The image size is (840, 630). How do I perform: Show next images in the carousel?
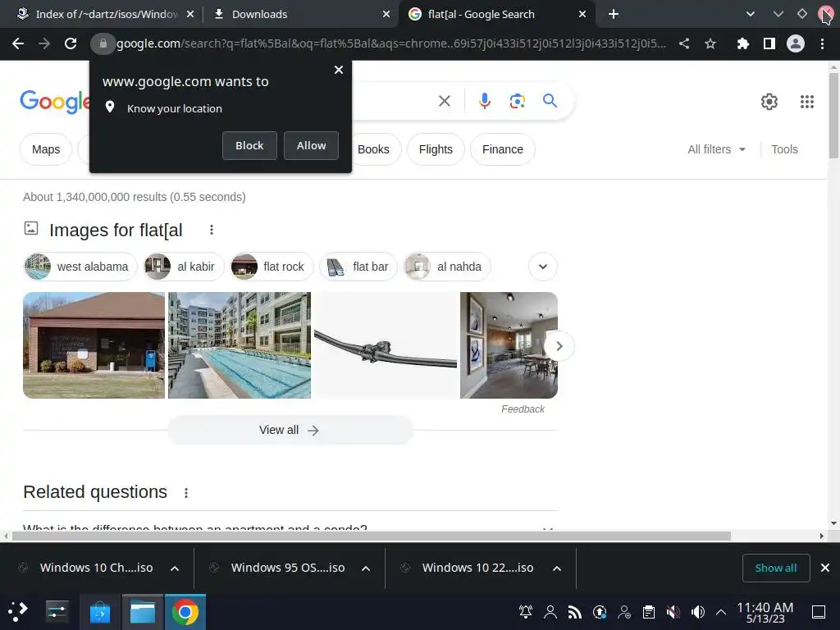click(559, 346)
